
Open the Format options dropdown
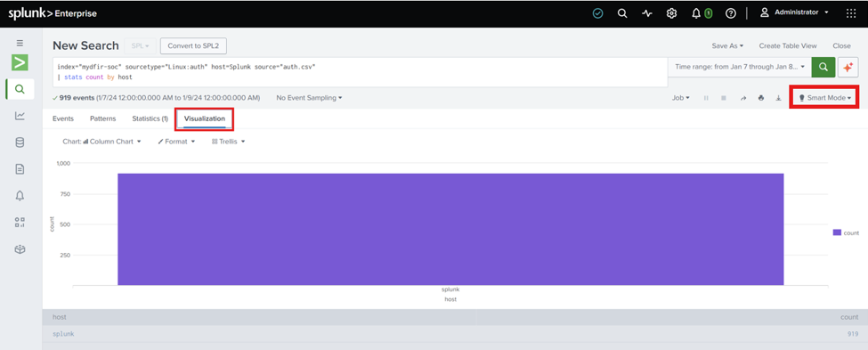click(176, 142)
